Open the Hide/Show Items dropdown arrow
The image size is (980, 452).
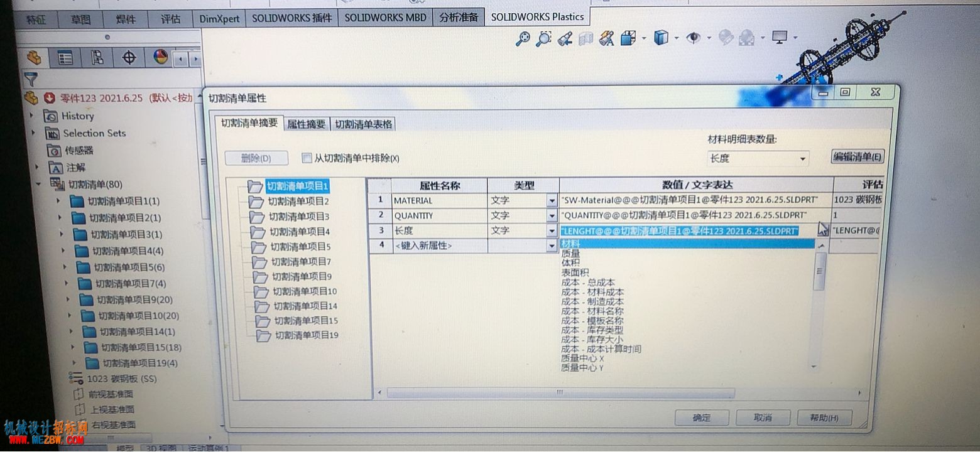click(x=709, y=38)
